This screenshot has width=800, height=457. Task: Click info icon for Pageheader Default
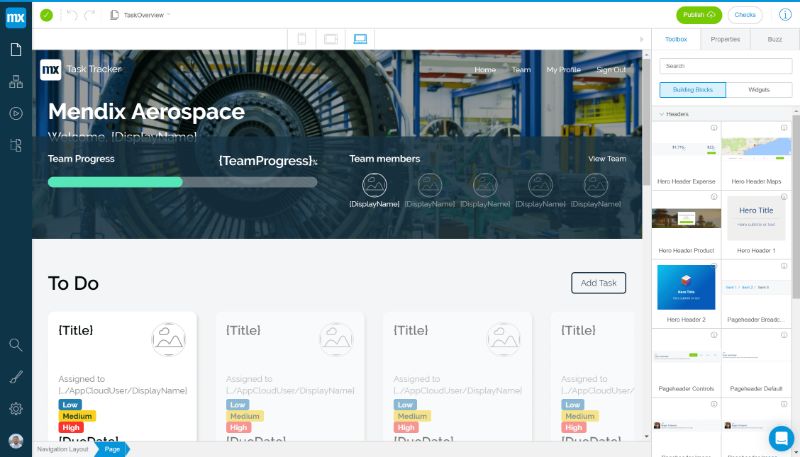[x=784, y=335]
